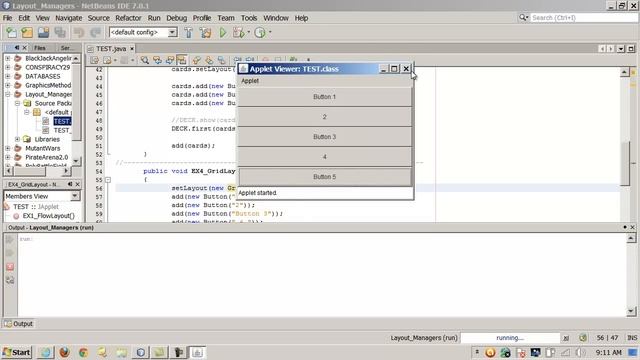Click the editor Find Selection magnifier icon

coord(144,60)
